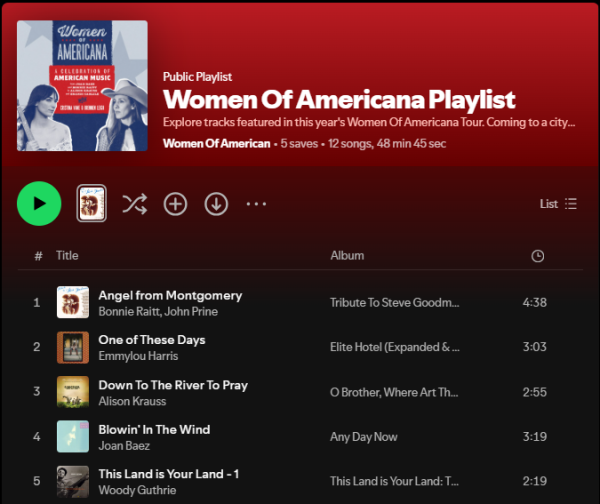Open the This Land is Your Land album link
Image resolution: width=600 pixels, height=504 pixels.
(x=394, y=481)
